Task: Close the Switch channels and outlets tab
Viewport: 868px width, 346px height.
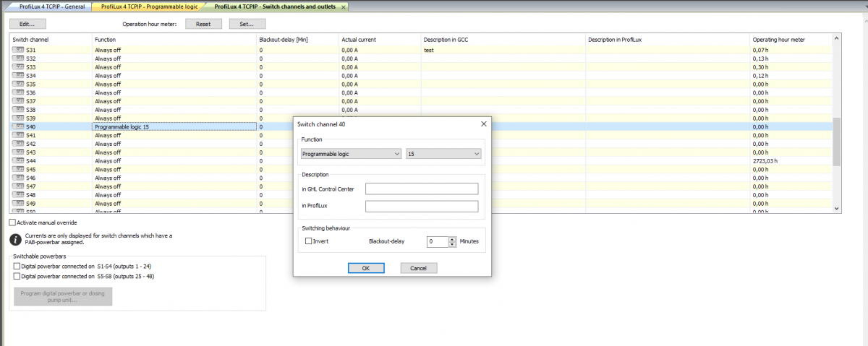Action: 343,7
